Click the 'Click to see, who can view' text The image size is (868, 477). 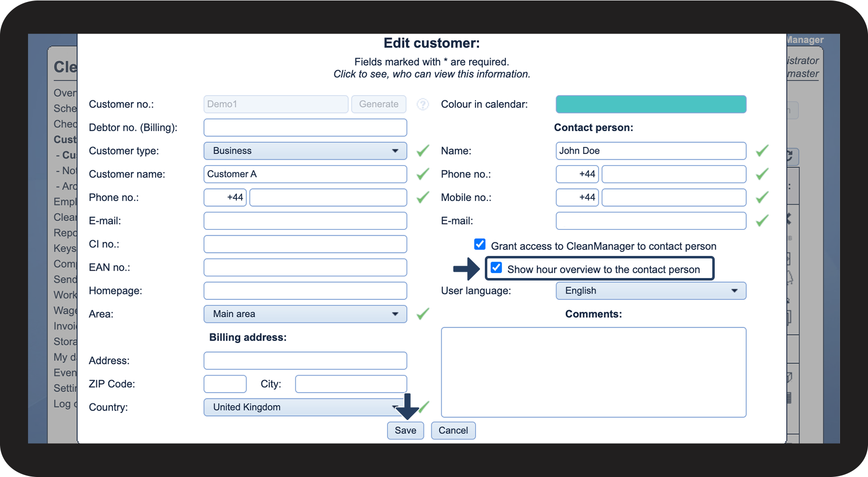pyautogui.click(x=432, y=74)
